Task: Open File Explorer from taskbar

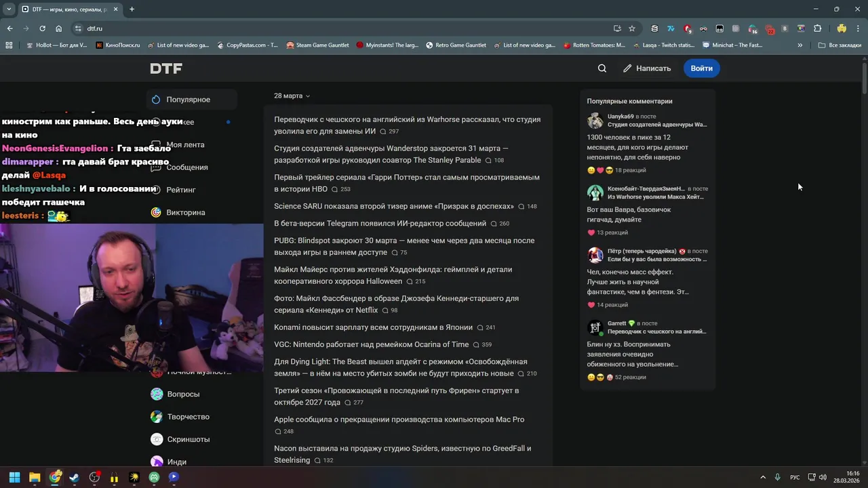Action: [35, 477]
